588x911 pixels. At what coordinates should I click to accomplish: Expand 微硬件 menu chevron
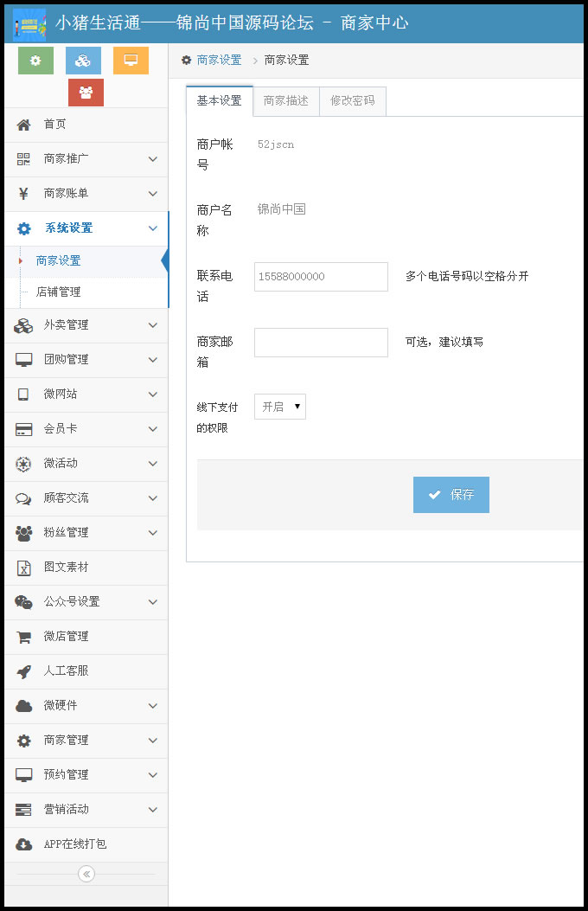153,706
